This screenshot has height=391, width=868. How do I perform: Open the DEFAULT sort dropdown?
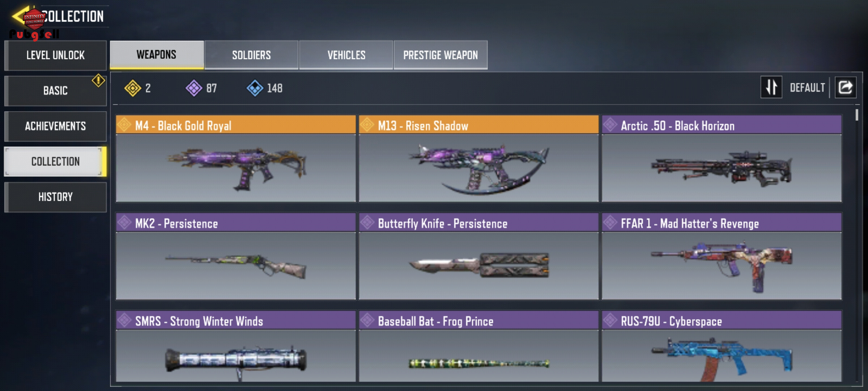coord(807,88)
